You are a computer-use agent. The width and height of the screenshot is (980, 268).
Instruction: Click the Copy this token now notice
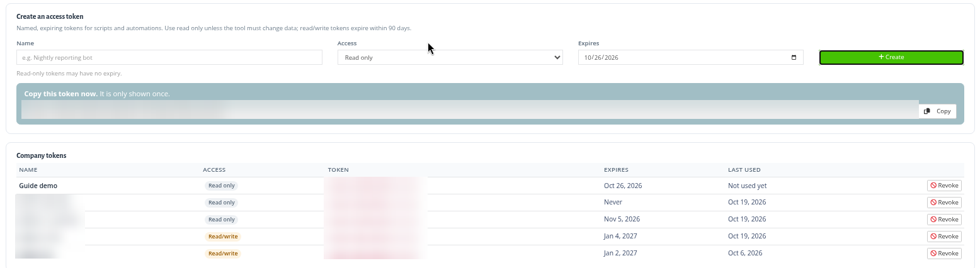(97, 94)
